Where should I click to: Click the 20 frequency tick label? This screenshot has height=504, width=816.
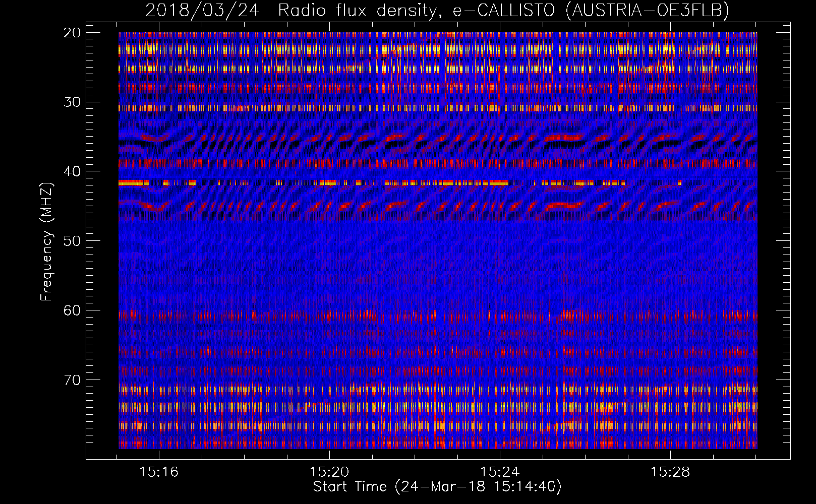coord(72,33)
